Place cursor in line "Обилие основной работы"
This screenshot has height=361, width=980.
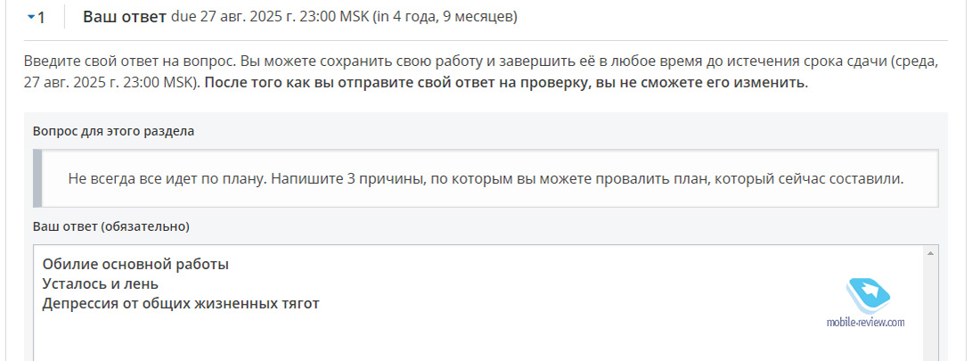(x=135, y=264)
